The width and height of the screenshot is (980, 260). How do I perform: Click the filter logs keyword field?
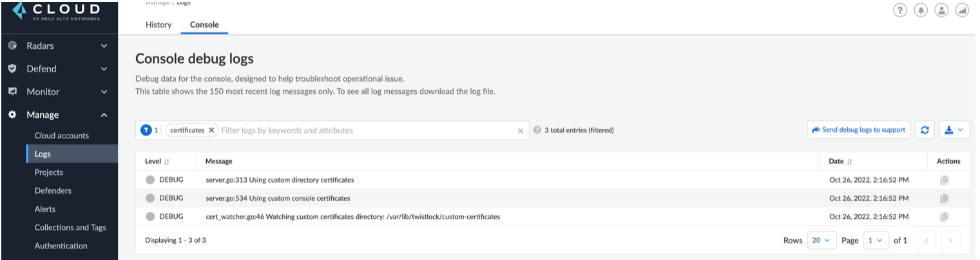pyautogui.click(x=367, y=131)
